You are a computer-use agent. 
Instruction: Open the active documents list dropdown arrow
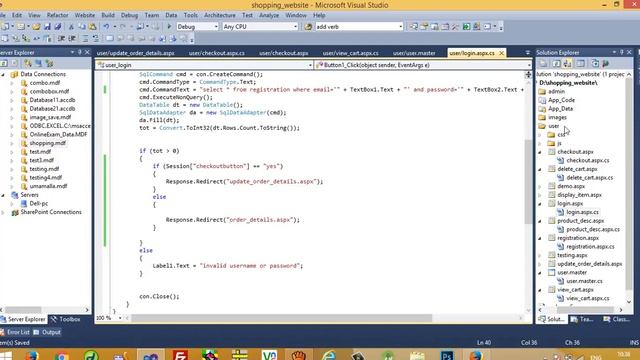[527, 53]
